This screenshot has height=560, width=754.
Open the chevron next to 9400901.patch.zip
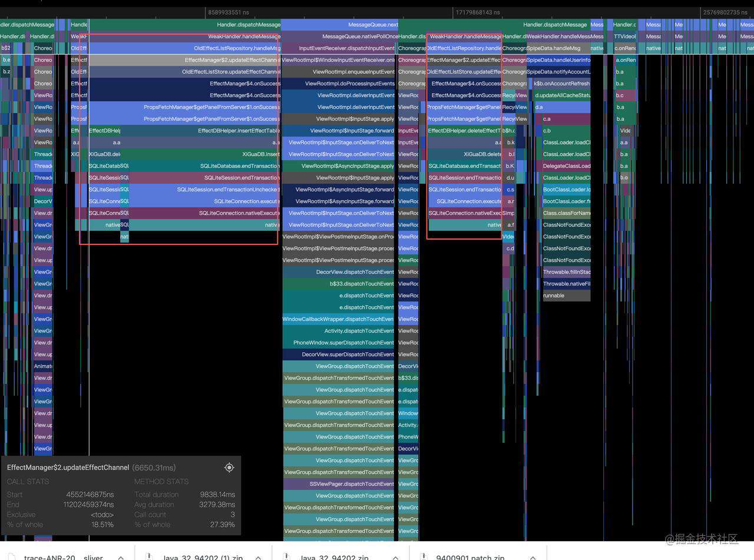tap(531, 557)
